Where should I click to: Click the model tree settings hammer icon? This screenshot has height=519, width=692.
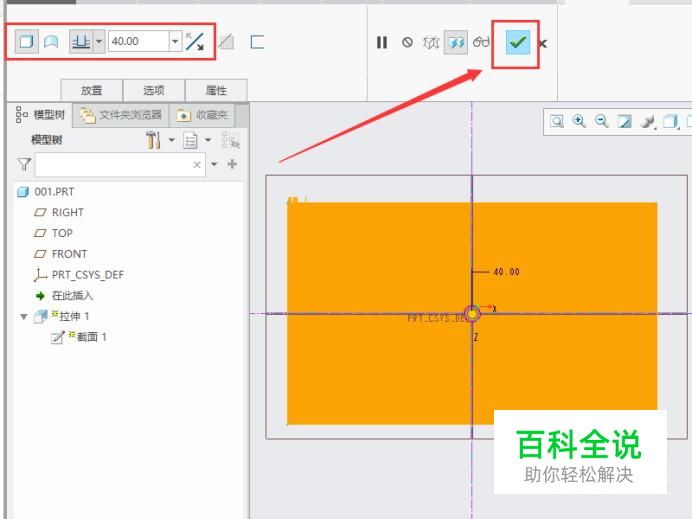click(x=153, y=140)
